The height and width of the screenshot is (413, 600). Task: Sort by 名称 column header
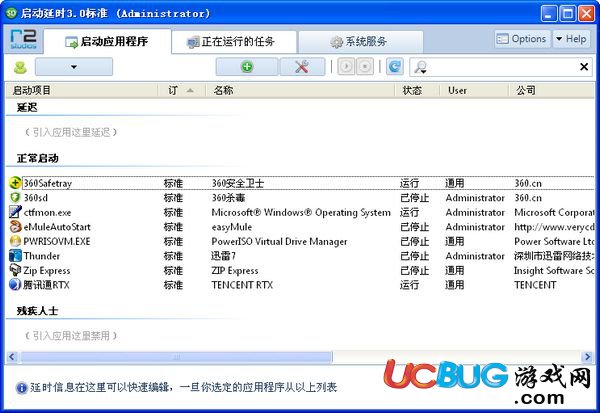tap(300, 90)
